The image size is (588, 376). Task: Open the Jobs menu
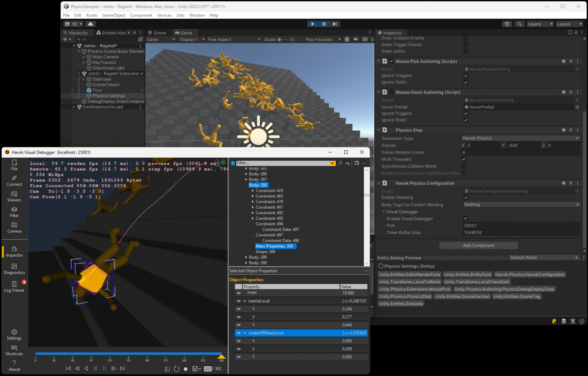point(180,15)
